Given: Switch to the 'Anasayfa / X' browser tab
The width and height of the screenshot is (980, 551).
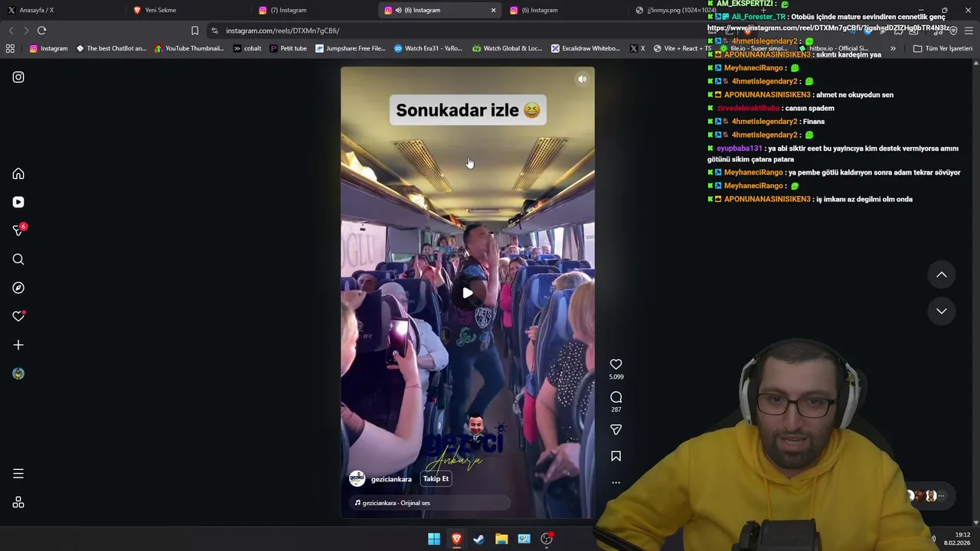Looking at the screenshot, I should point(60,10).
